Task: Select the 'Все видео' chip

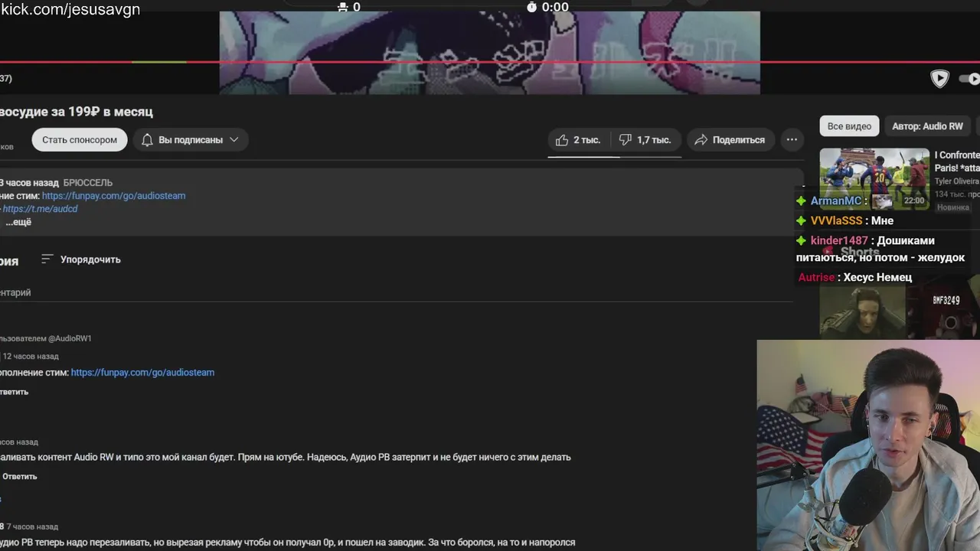Action: pos(849,126)
